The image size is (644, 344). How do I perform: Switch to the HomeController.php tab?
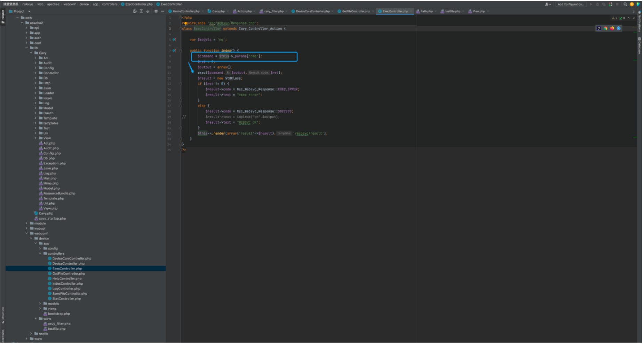pyautogui.click(x=186, y=11)
